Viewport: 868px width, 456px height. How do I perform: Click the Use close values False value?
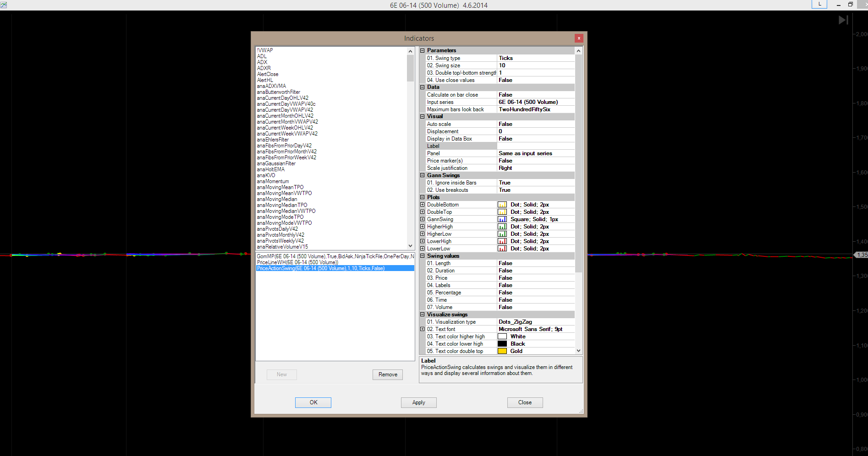click(x=536, y=80)
